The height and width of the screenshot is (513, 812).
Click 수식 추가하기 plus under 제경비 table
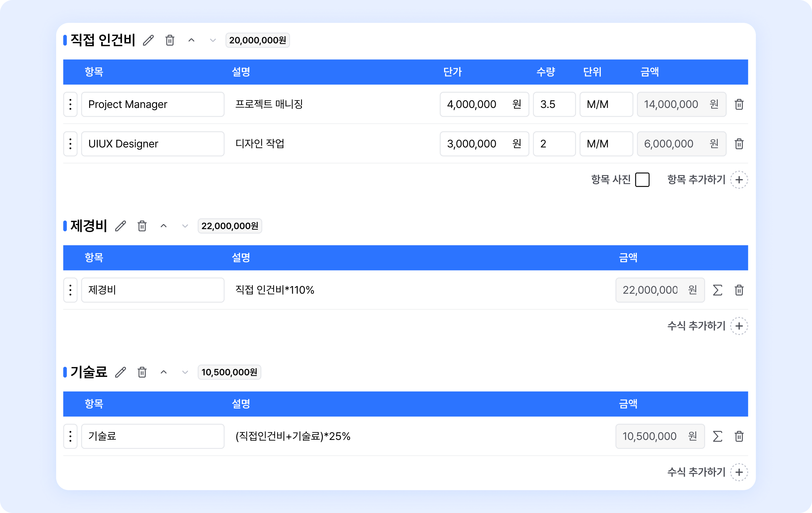(739, 326)
